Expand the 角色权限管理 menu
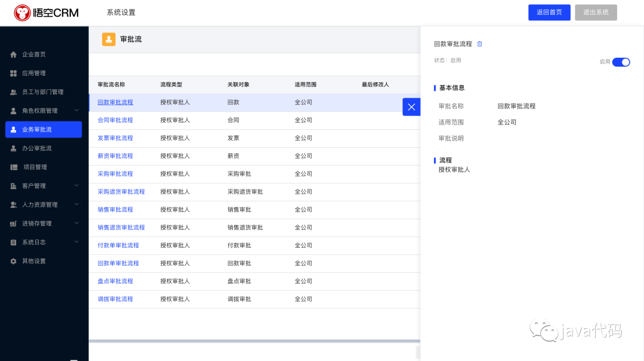The height and width of the screenshot is (361, 644). pos(76,111)
